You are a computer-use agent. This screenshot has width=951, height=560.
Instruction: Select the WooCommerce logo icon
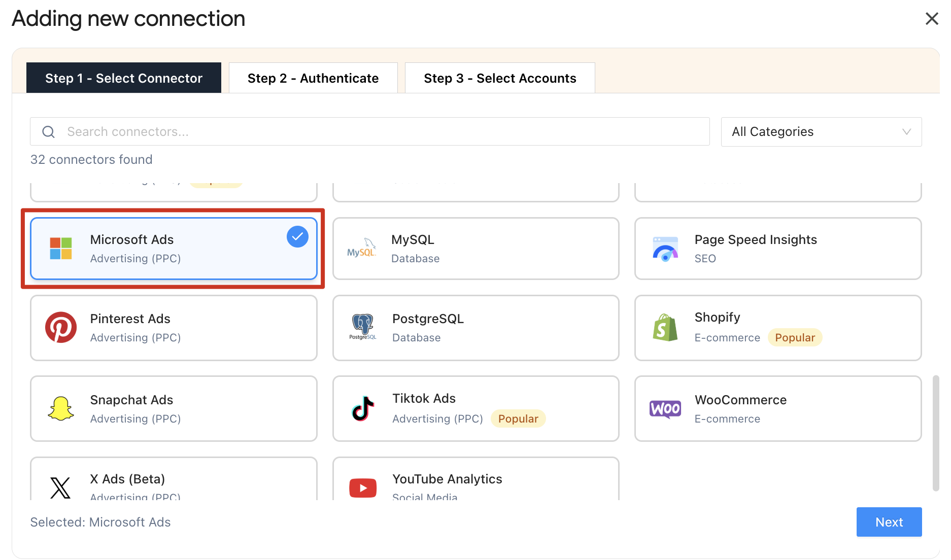[x=665, y=409]
